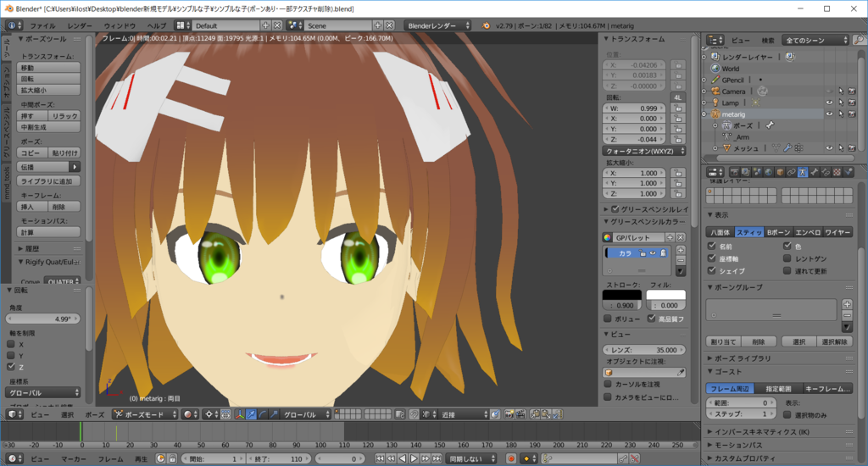Open the render properties camera tab
This screenshot has width=868, height=466.
click(x=734, y=172)
